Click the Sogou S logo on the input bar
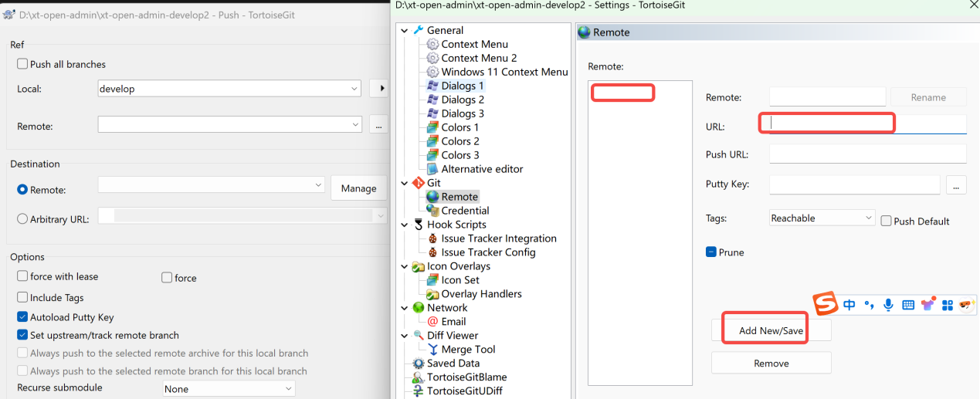This screenshot has height=399, width=980. [826, 304]
